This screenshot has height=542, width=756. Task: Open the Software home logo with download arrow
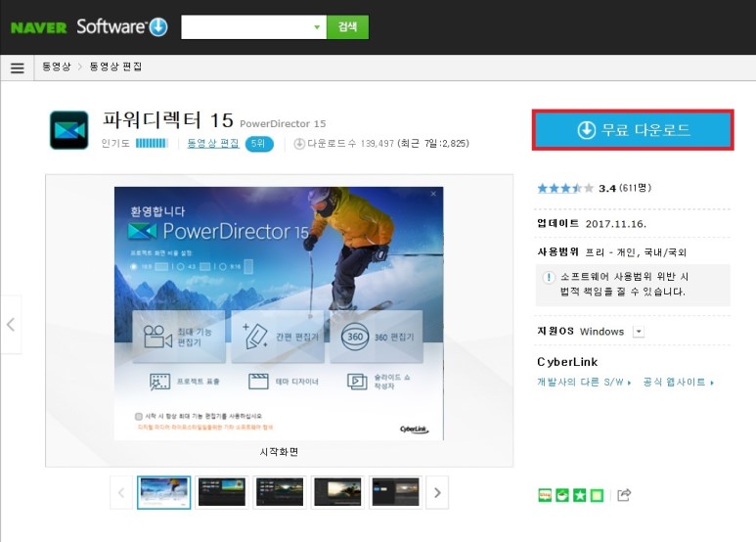pyautogui.click(x=122, y=26)
